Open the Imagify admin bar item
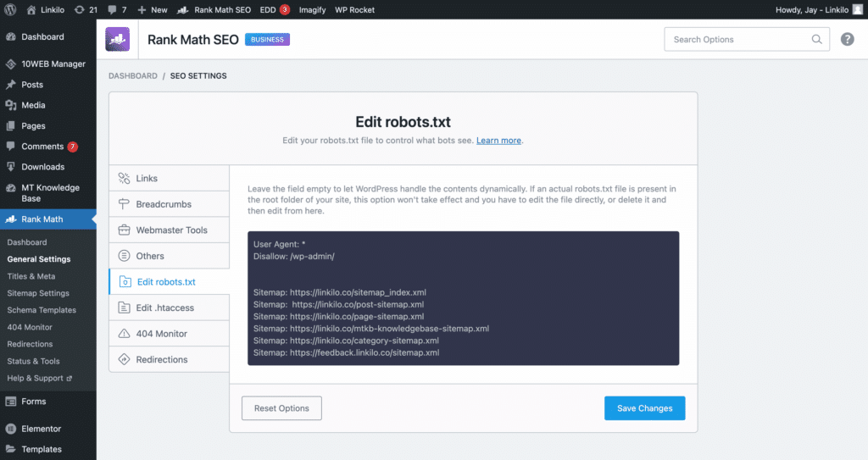Image resolution: width=868 pixels, height=460 pixels. point(312,10)
